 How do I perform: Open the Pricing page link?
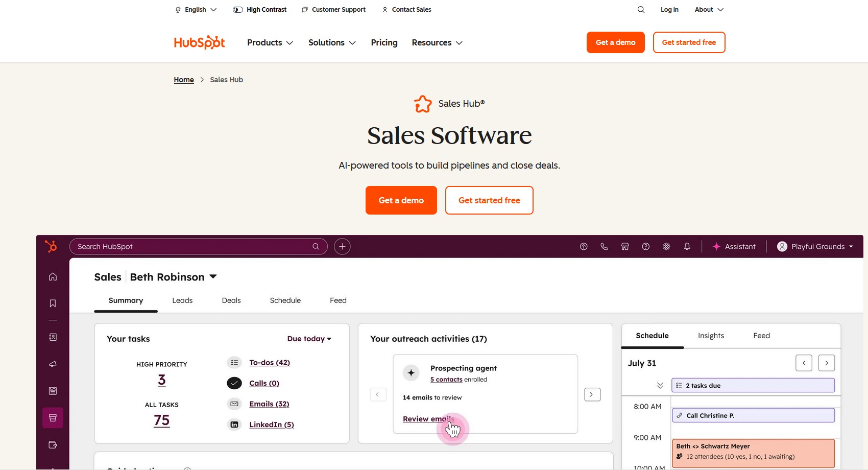click(x=384, y=43)
